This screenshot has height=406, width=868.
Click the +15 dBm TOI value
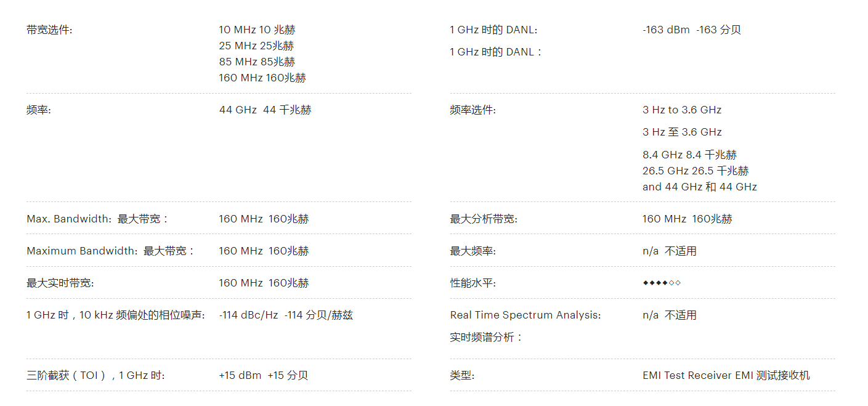click(x=263, y=375)
